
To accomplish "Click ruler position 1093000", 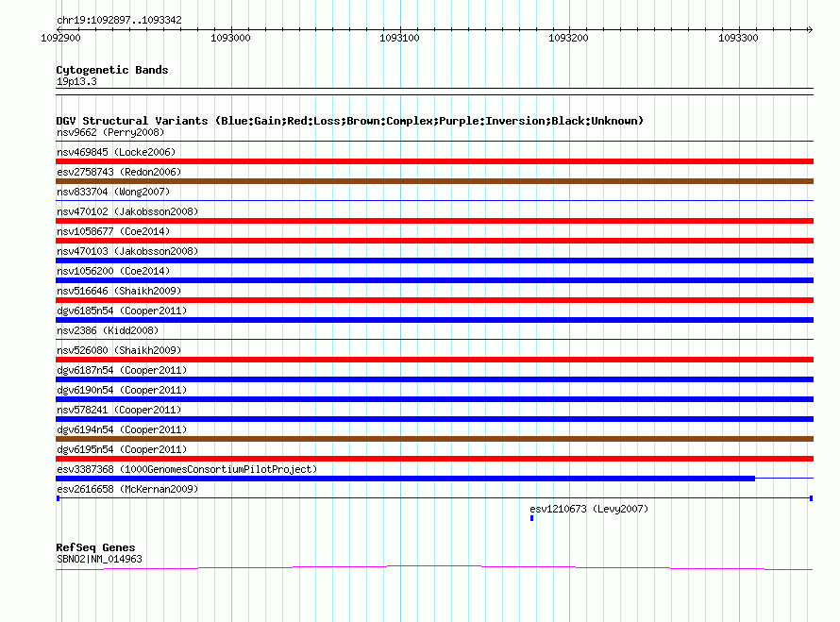I will click(x=230, y=38).
